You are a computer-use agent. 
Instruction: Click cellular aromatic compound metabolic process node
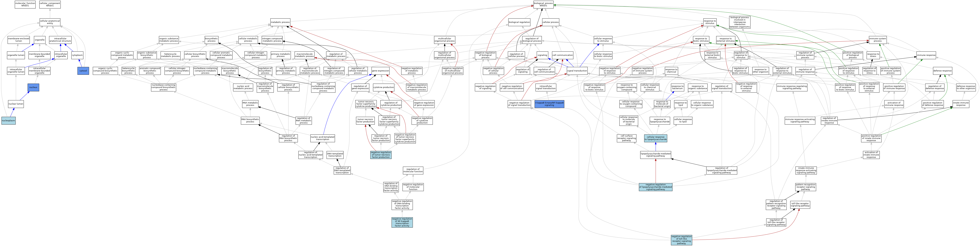[x=221, y=55]
